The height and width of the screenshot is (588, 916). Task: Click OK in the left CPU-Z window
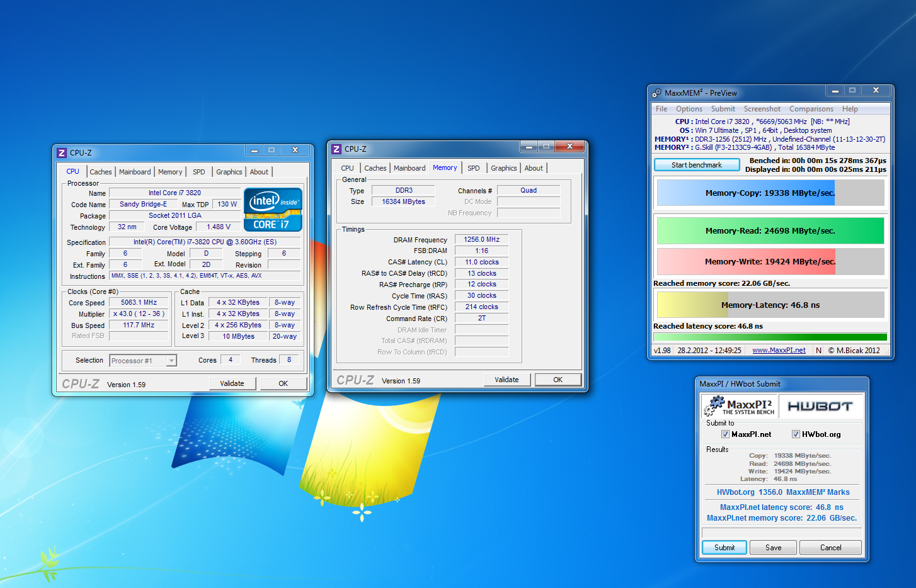tap(283, 383)
